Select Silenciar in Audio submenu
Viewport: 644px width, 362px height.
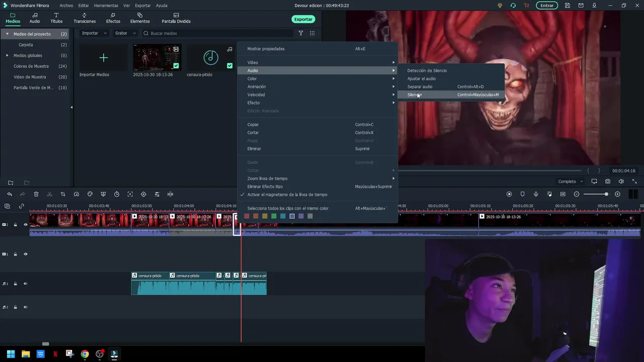click(x=451, y=95)
